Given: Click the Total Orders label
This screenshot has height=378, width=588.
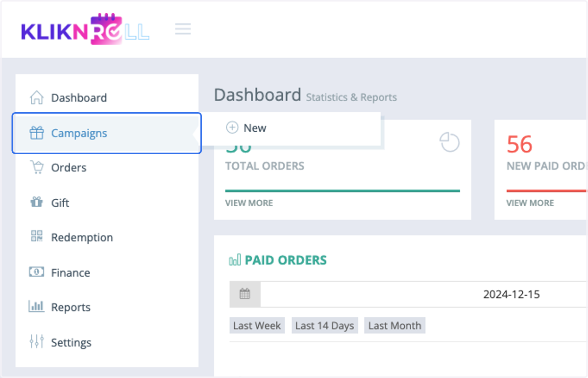Looking at the screenshot, I should point(265,166).
